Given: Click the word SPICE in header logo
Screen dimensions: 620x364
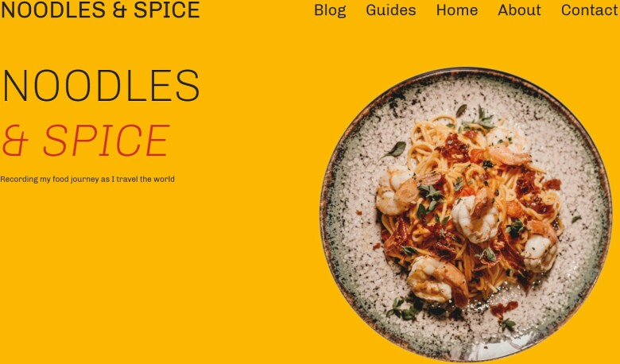Looking at the screenshot, I should pos(166,10).
